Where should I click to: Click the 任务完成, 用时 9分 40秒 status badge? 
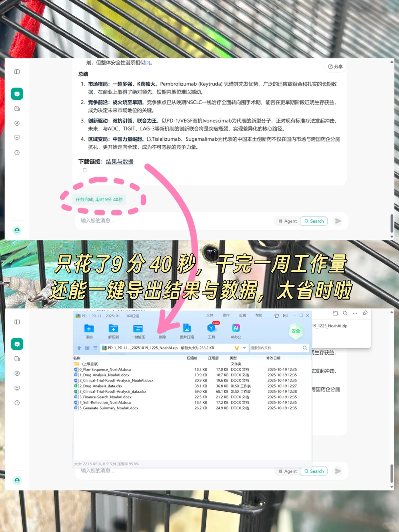tap(99, 199)
